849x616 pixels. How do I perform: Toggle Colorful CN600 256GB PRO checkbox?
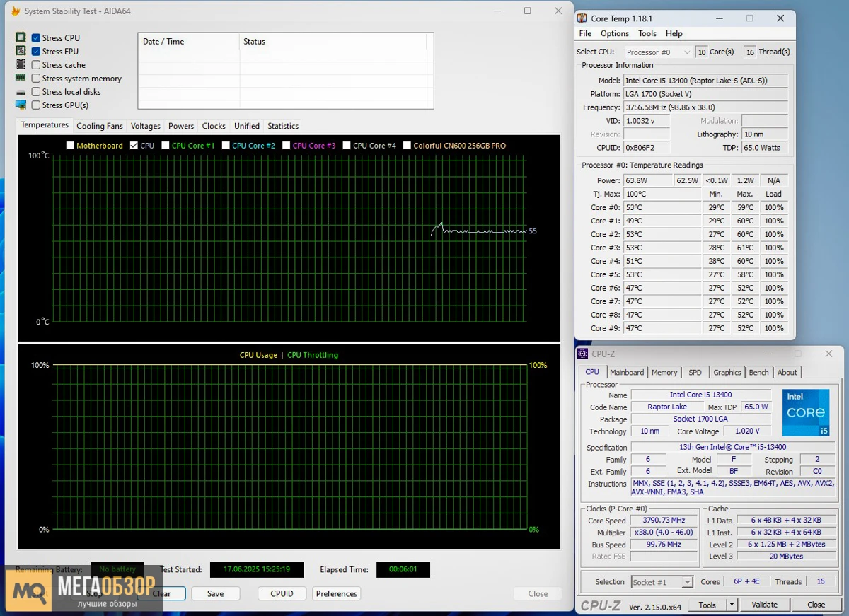coord(408,146)
